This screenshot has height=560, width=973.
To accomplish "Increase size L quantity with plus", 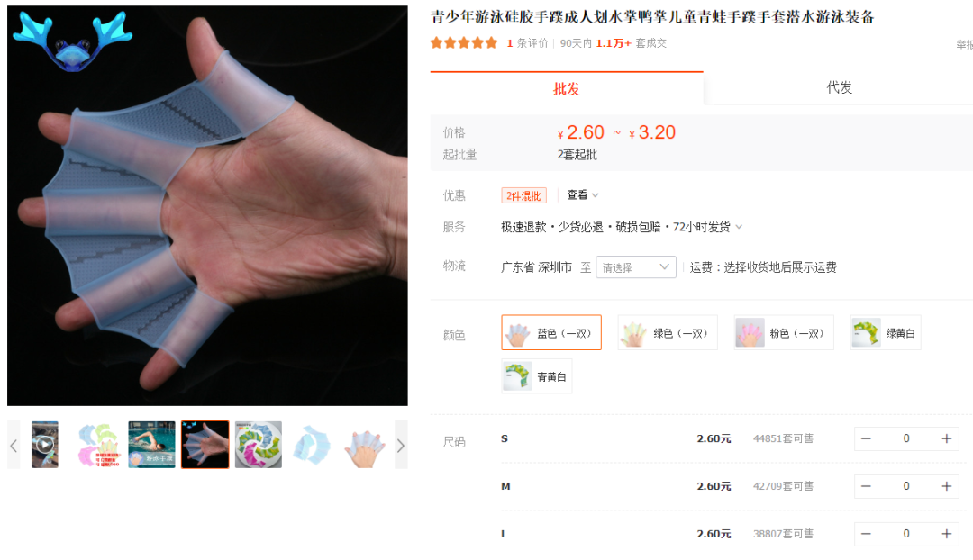I will [x=946, y=534].
